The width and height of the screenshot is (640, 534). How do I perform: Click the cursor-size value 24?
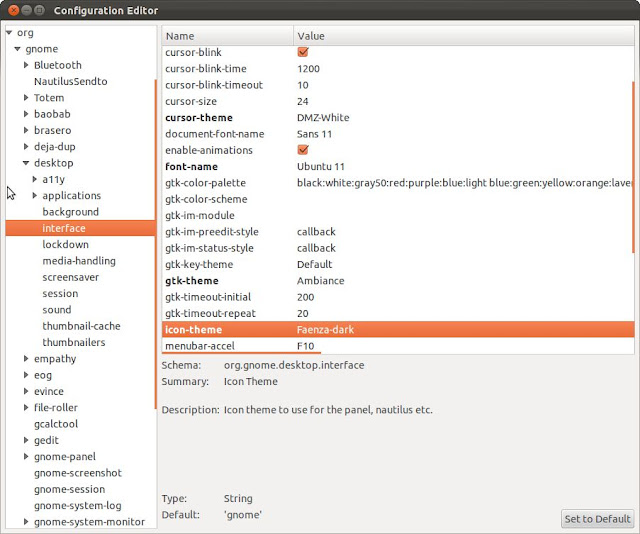(302, 101)
